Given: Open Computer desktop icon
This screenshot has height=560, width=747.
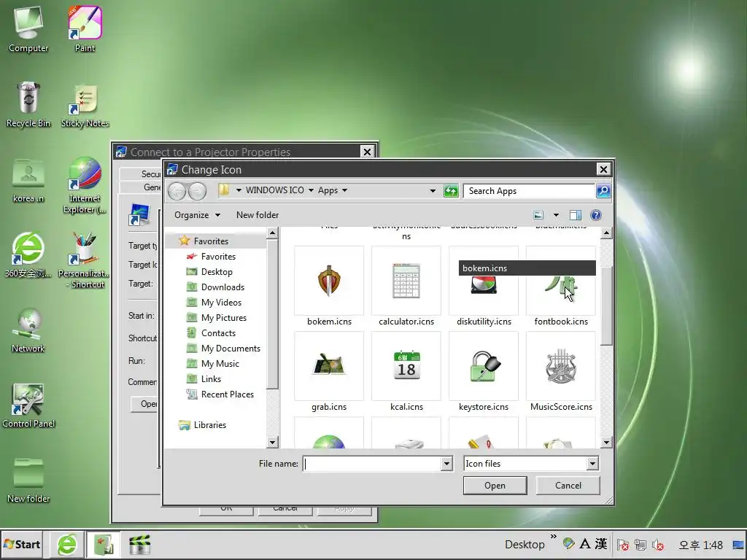Looking at the screenshot, I should coord(28,30).
